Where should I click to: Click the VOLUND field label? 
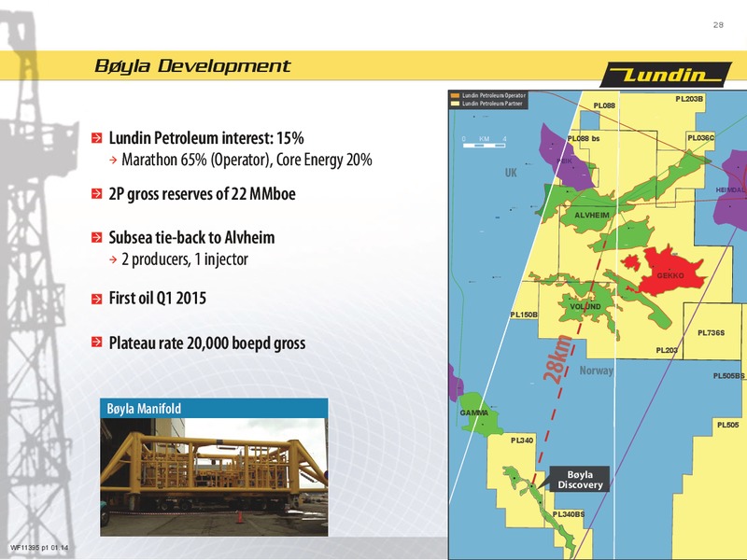[x=585, y=307]
